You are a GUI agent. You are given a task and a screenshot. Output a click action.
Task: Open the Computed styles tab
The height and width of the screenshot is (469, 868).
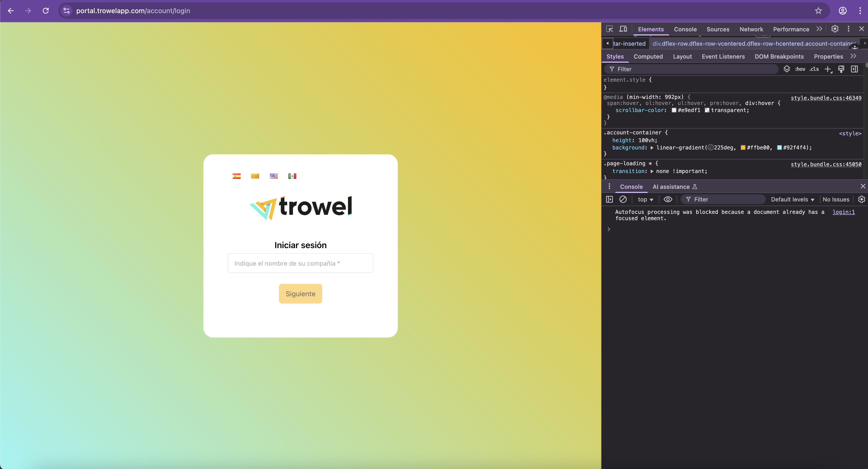pyautogui.click(x=648, y=57)
